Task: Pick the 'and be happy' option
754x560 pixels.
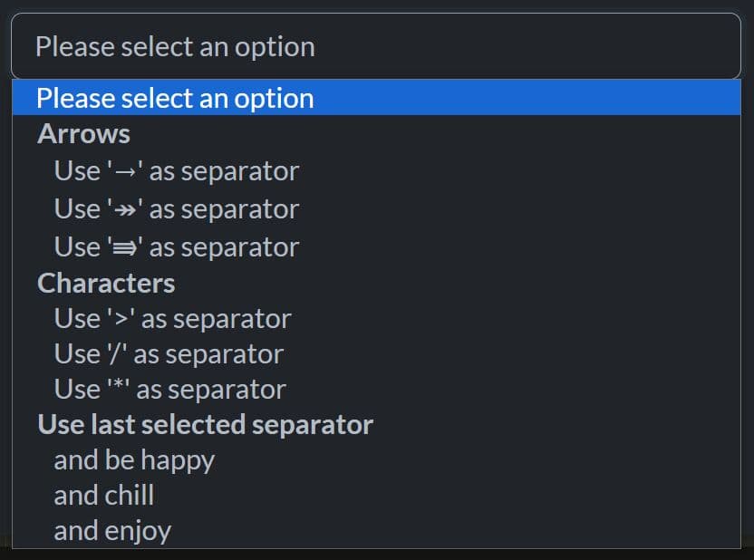Action: click(x=134, y=459)
